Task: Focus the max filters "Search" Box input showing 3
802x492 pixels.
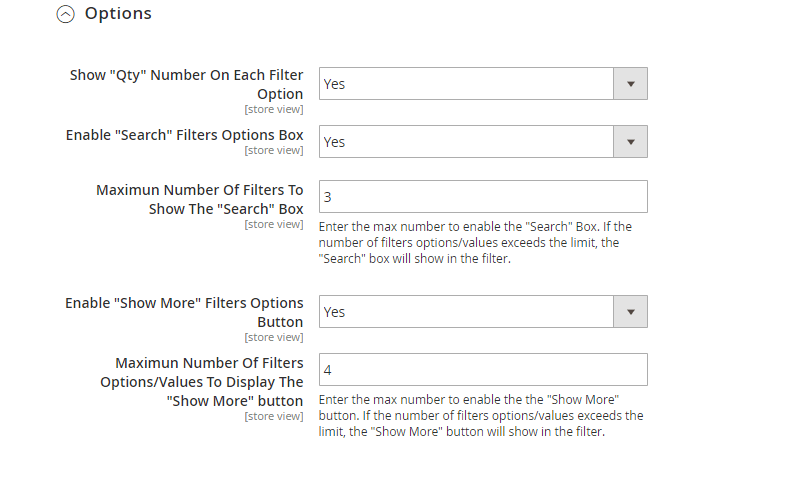Action: (483, 196)
